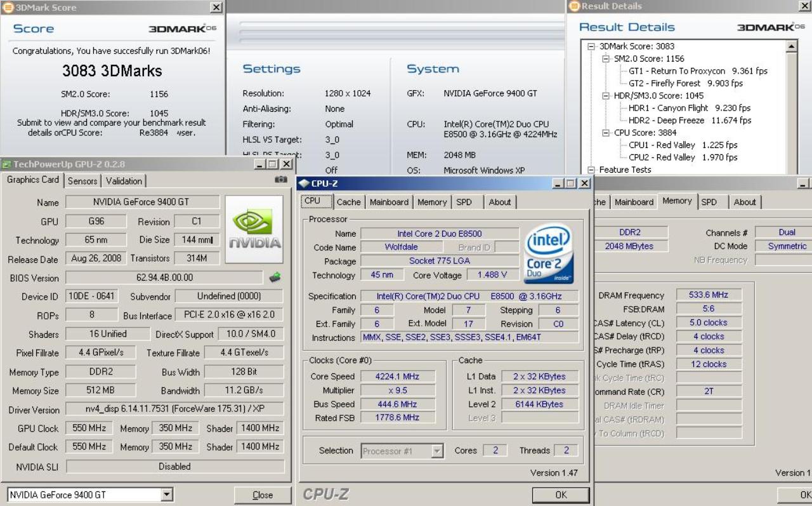Screen dimensions: 812x506
Task: Open SPD tab in the background CPU-Z window
Action: pyautogui.click(x=709, y=202)
